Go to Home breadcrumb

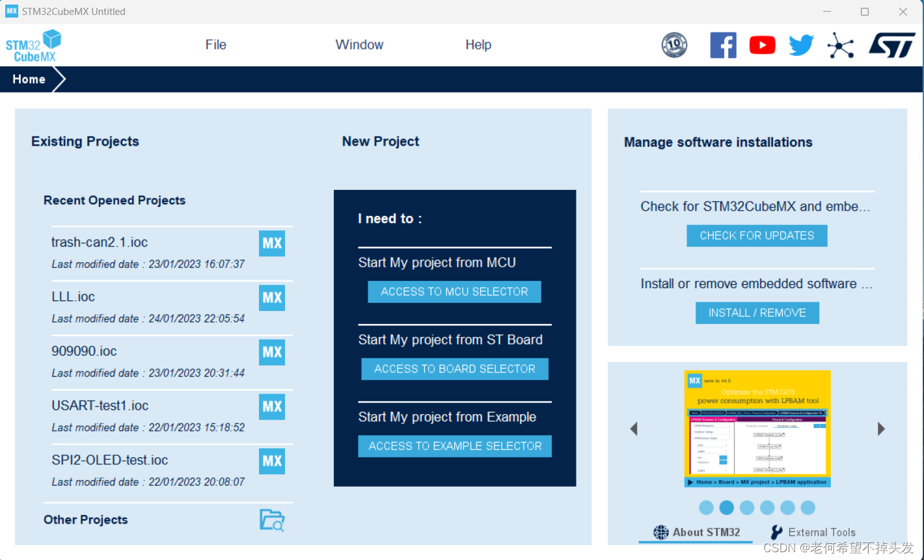[29, 79]
